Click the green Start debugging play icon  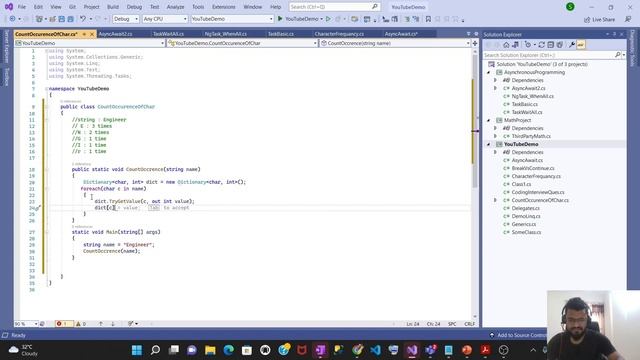point(280,19)
